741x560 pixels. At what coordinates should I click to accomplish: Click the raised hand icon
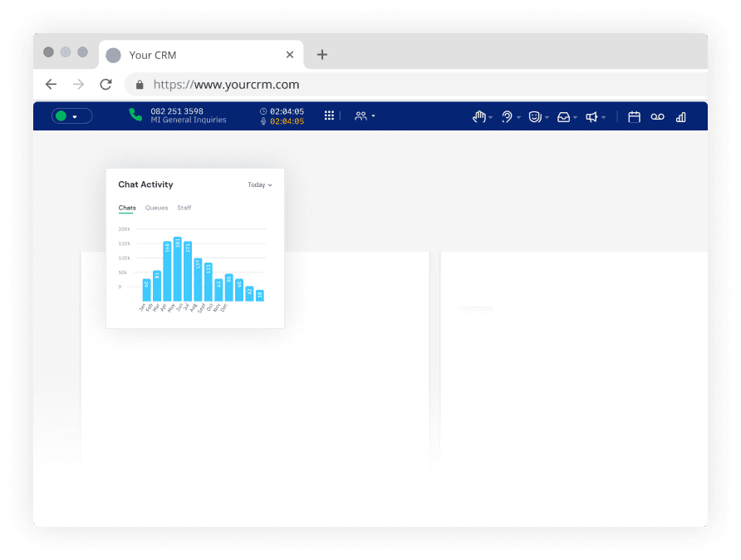click(x=479, y=117)
